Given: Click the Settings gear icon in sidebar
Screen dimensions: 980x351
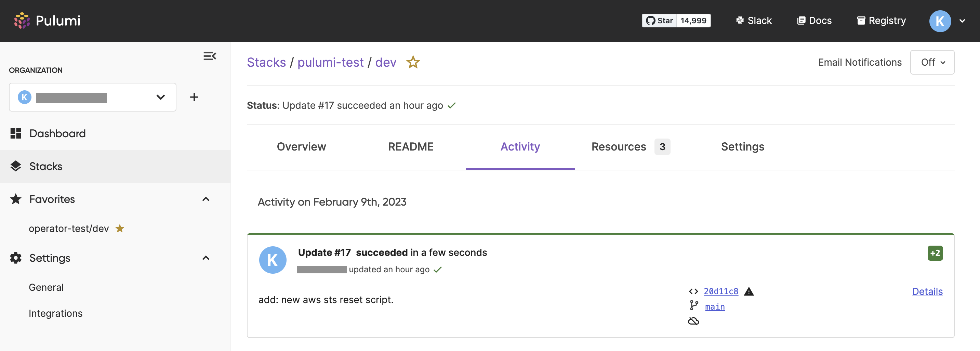Looking at the screenshot, I should click(x=16, y=258).
